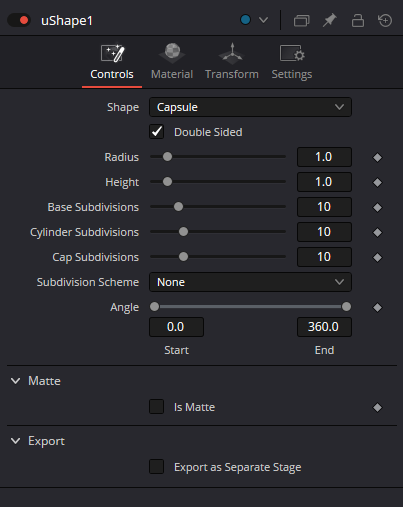The height and width of the screenshot is (507, 403).
Task: Collapse the Export section
Action: coord(15,441)
